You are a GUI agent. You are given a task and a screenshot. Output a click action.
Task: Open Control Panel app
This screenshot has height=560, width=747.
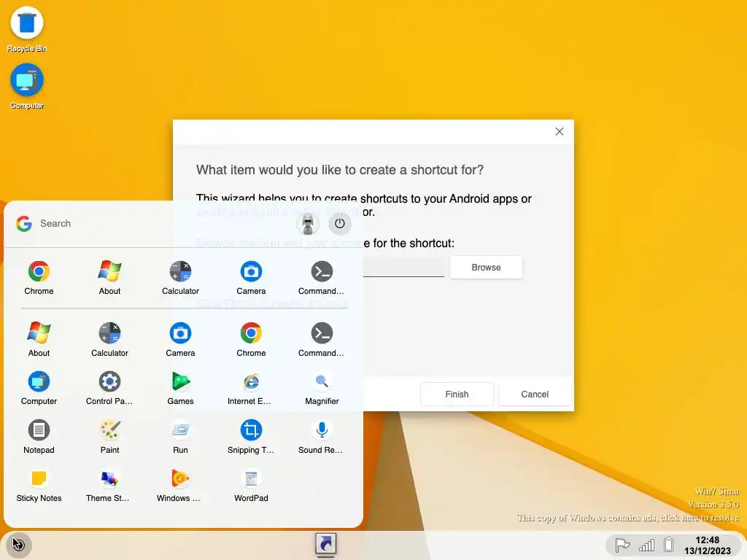pos(109,388)
